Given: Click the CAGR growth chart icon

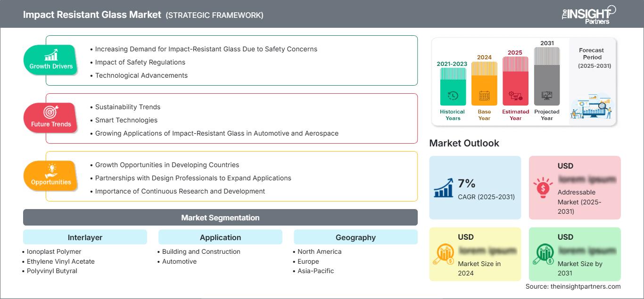Looking at the screenshot, I should pos(443,188).
